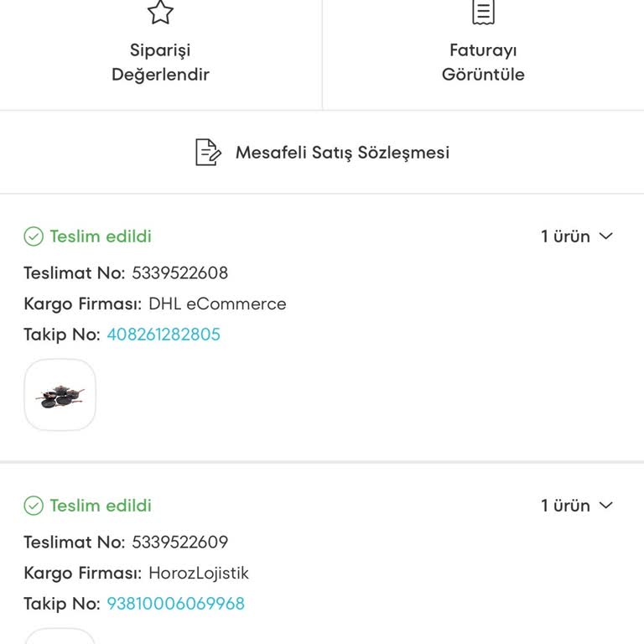Screen dimensions: 644x644
Task: Click the contract document pencil icon
Action: (x=208, y=153)
